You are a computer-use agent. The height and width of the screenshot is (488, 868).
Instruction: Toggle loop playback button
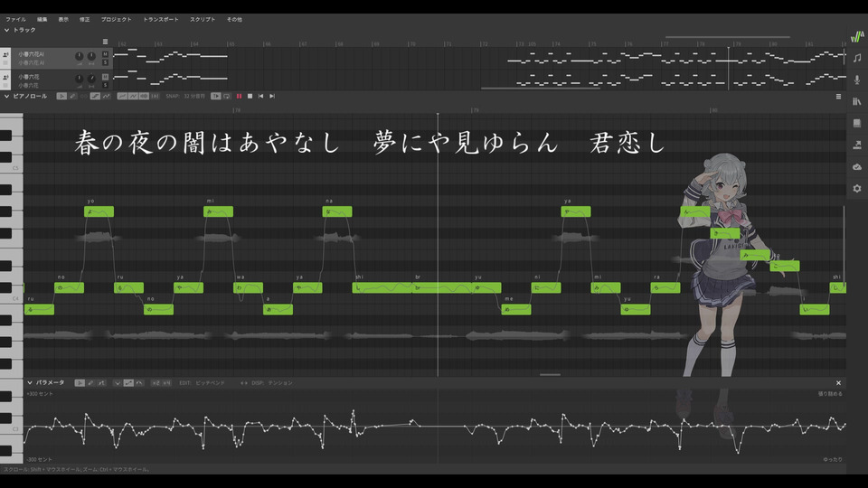pyautogui.click(x=227, y=97)
